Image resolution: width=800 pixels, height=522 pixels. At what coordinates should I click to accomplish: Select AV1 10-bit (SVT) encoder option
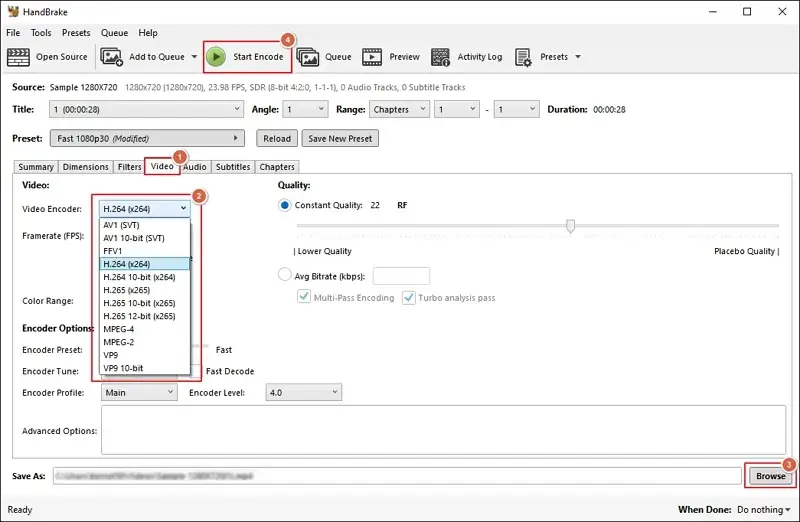tap(145, 238)
